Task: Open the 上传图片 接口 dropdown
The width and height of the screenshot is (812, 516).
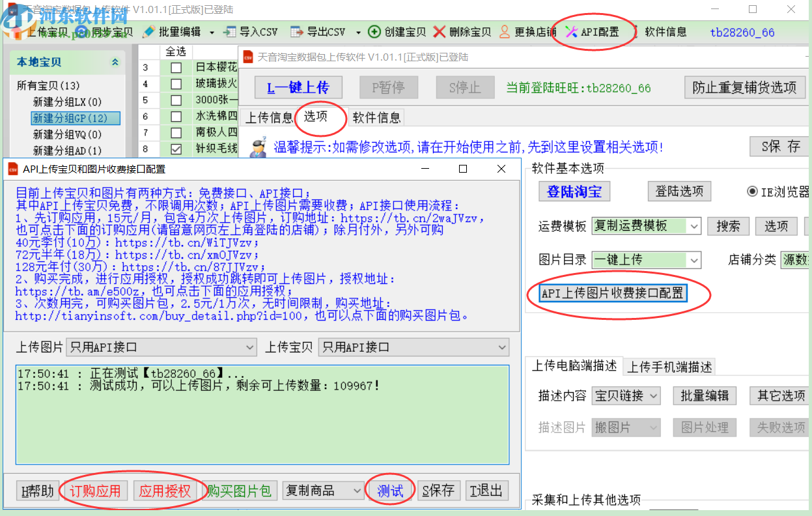Action: 249,347
